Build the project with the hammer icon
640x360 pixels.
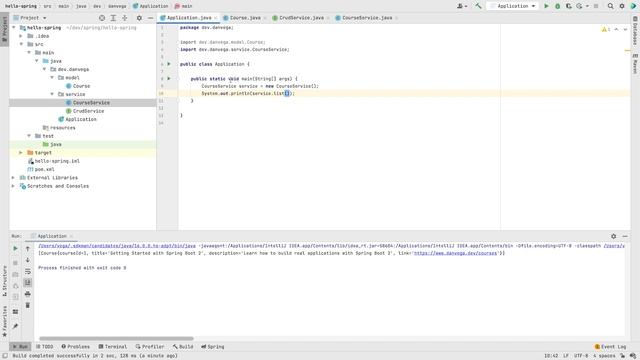478,6
